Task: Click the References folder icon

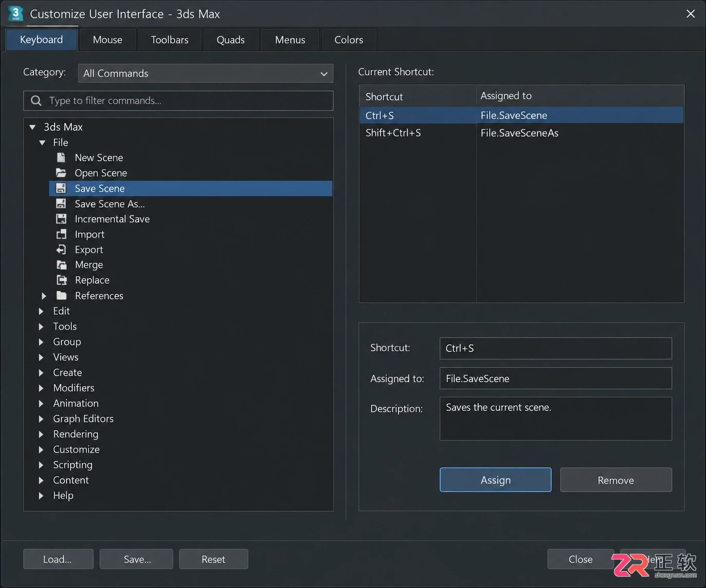Action: coord(62,295)
